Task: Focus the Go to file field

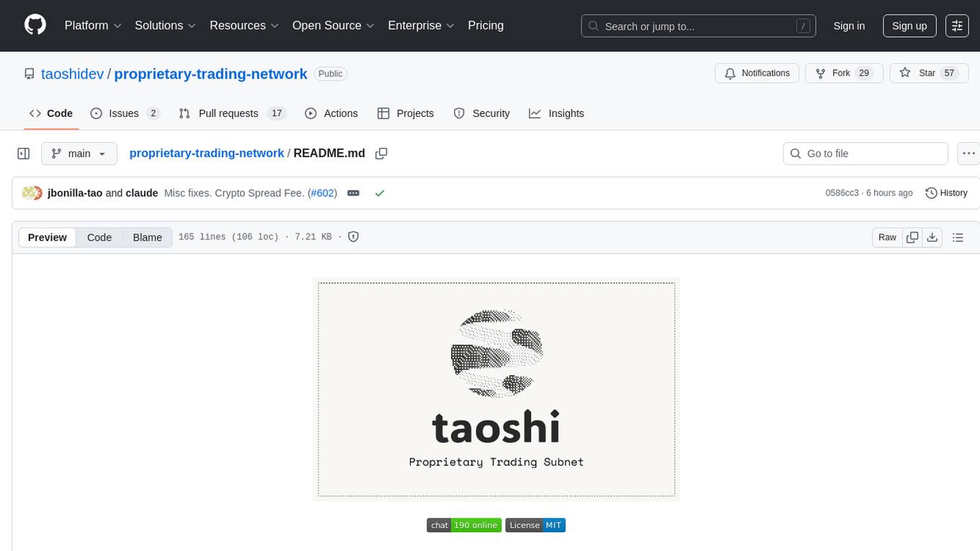Action: click(865, 154)
